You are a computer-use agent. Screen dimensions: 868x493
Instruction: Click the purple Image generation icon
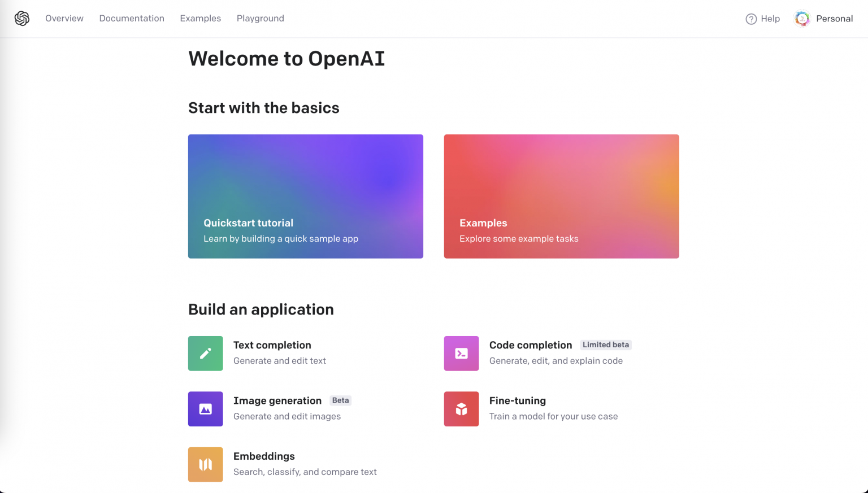point(206,409)
